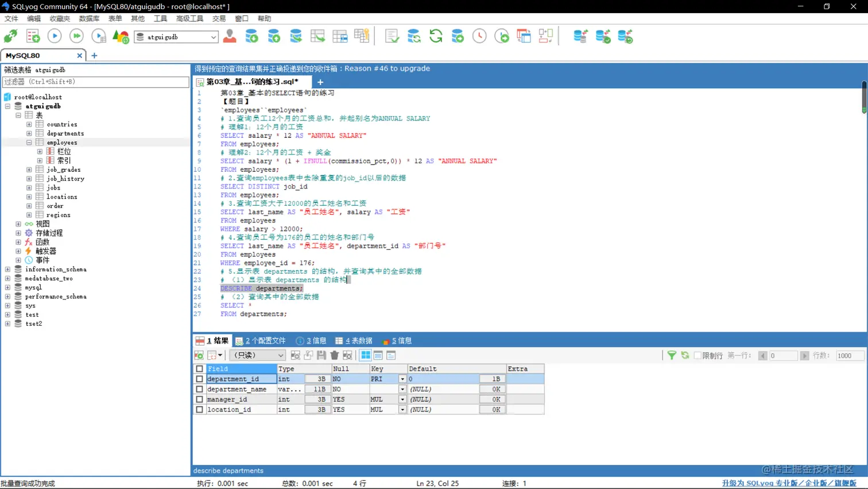The width and height of the screenshot is (868, 489).
Task: Click the green filter funnel icon
Action: tap(672, 355)
